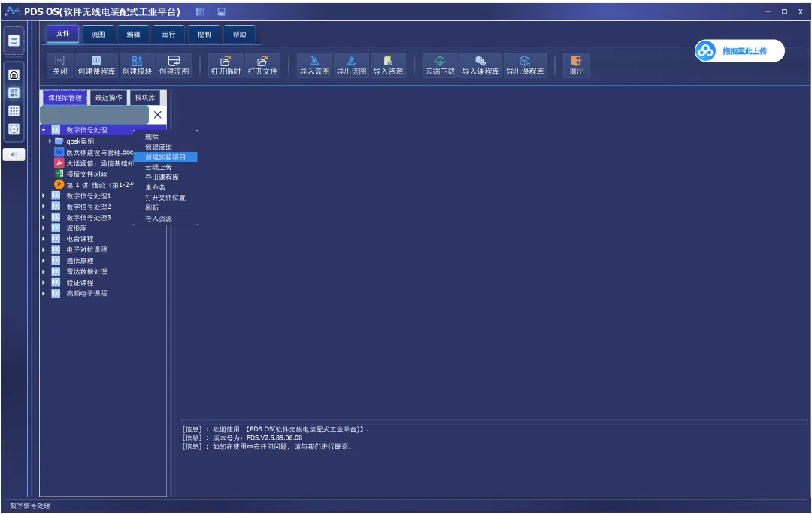This screenshot has width=812, height=514.
Task: Select the 通信原理 course row
Action: (x=104, y=260)
